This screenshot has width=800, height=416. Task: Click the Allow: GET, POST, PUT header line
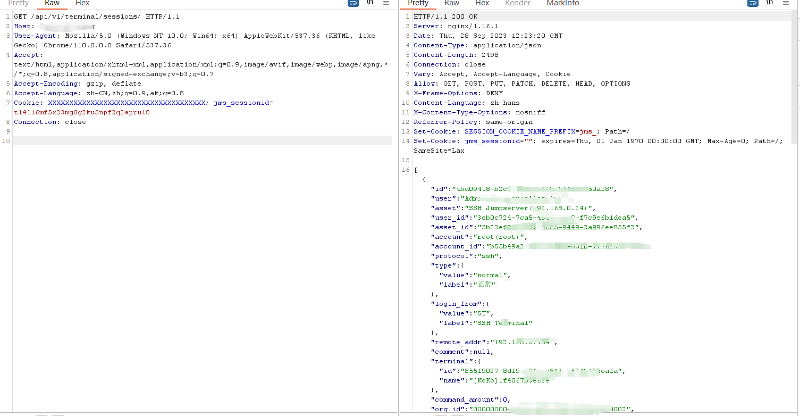tap(522, 84)
